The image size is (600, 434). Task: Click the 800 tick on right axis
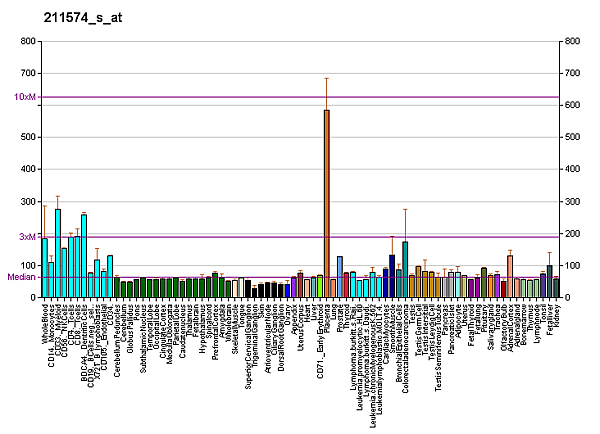click(x=573, y=42)
